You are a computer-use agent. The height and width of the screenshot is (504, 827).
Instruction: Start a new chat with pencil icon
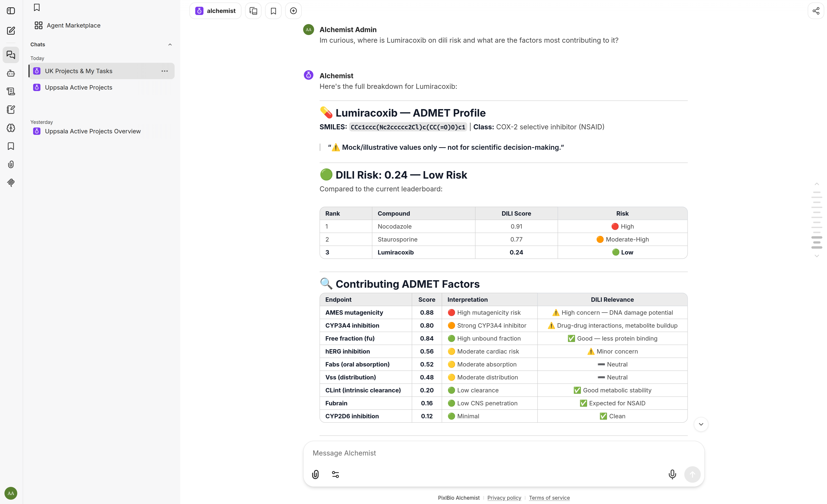click(11, 31)
